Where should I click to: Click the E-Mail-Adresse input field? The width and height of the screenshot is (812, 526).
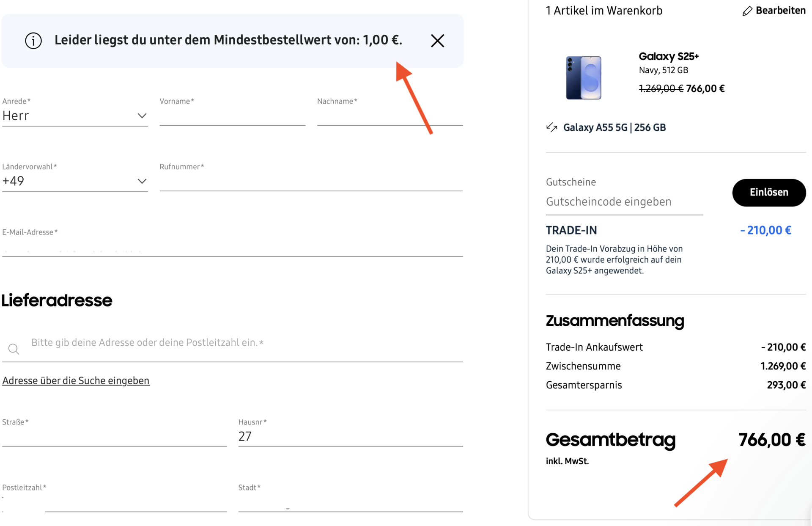point(232,245)
